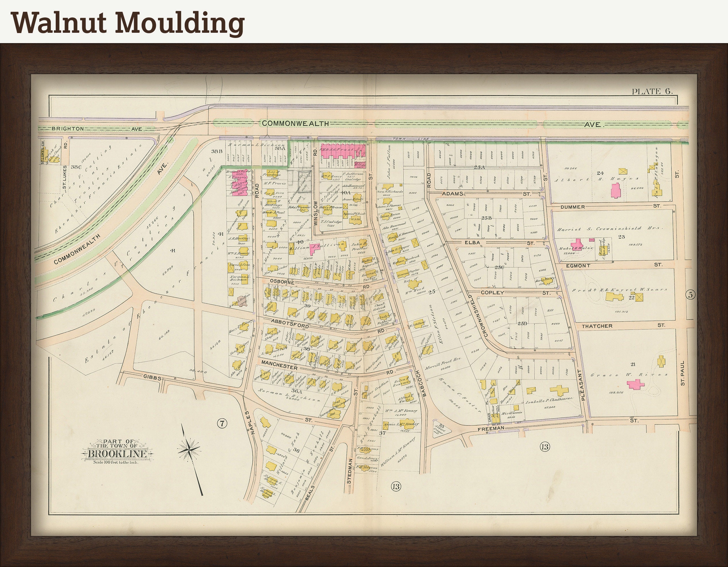
Task: Click "Harriet S. Crowninshield Hrs." label
Action: tap(610, 228)
